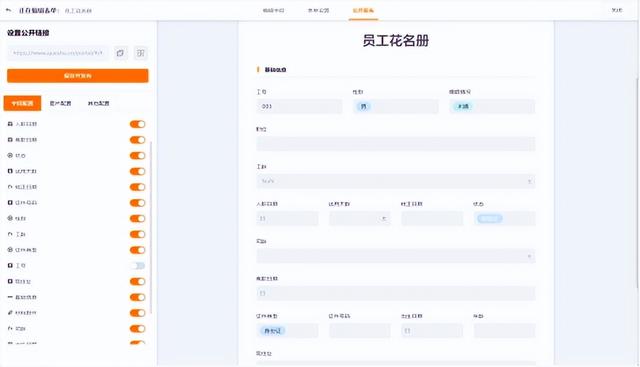This screenshot has height=367, width=640.
Task: Toggle the 司龄 field switch
Action: click(138, 329)
